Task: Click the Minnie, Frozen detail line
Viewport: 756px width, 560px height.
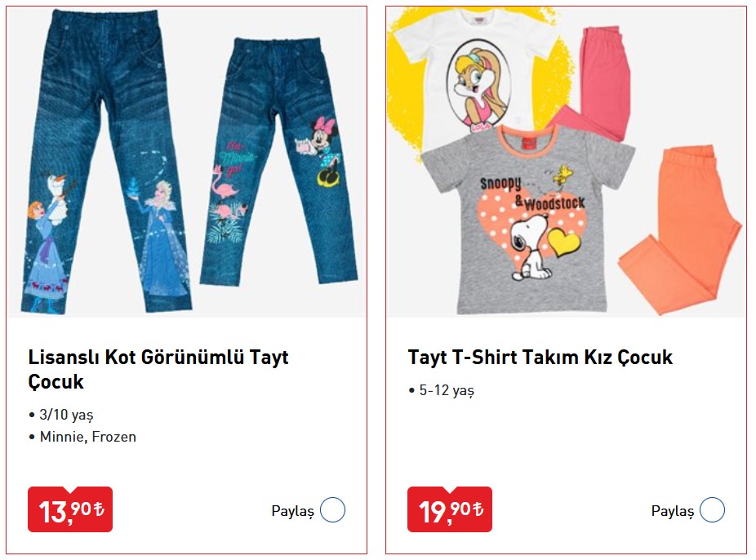Action: pos(88,437)
